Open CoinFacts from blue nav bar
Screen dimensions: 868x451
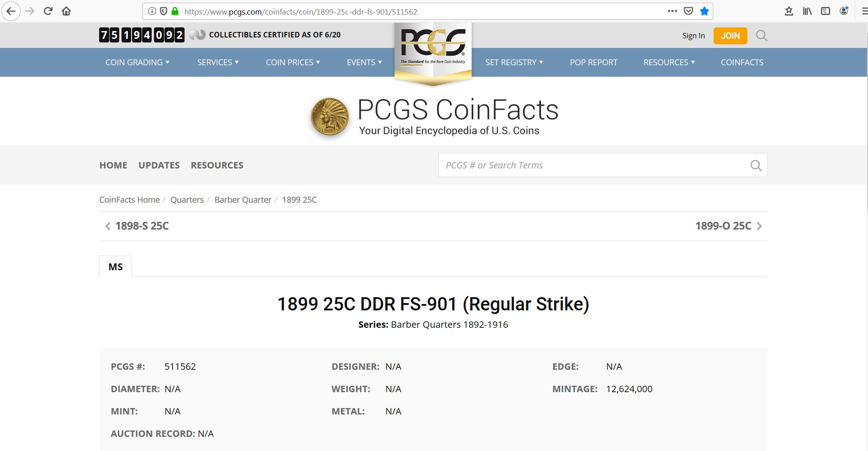(742, 62)
